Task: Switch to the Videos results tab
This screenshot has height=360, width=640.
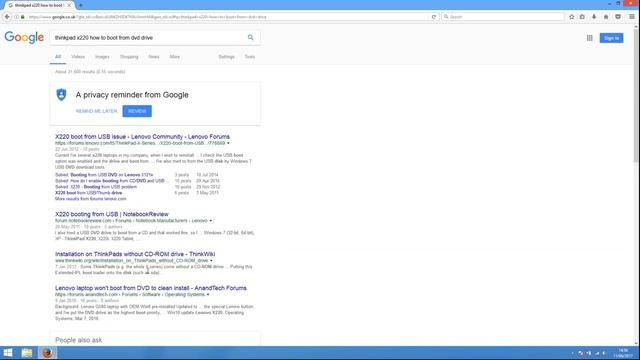Action: click(x=78, y=57)
